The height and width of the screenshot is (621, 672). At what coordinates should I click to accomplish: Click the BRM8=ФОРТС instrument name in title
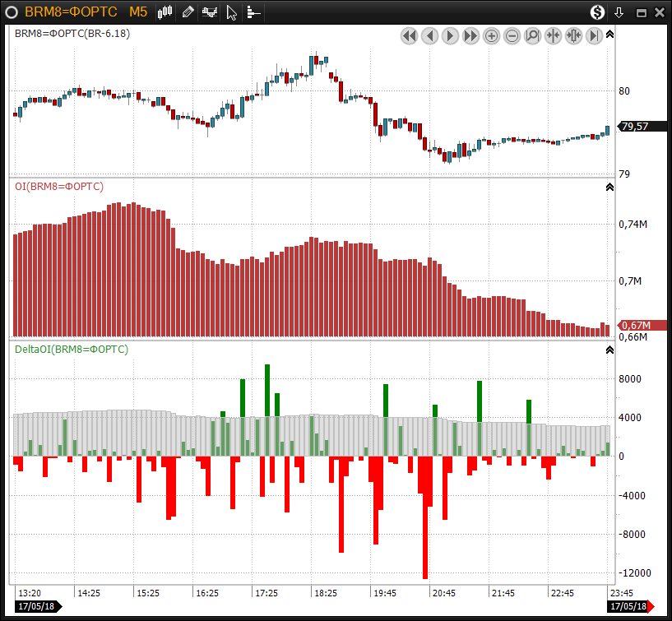click(71, 12)
